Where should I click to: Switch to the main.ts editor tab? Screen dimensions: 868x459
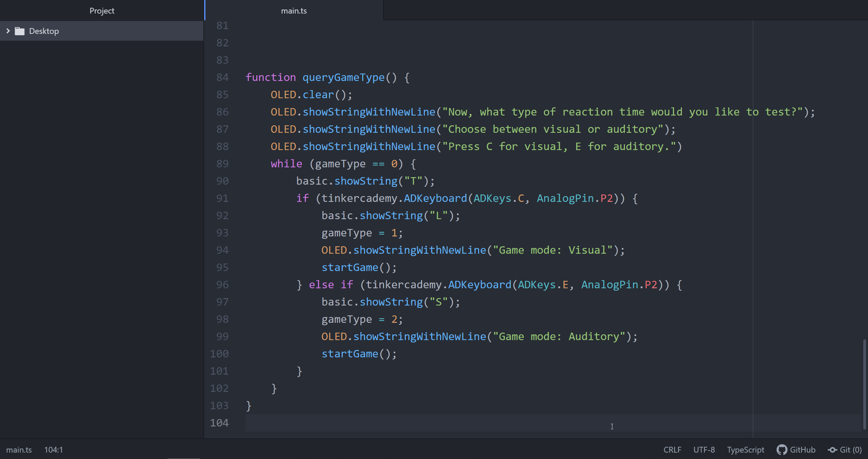pos(294,11)
